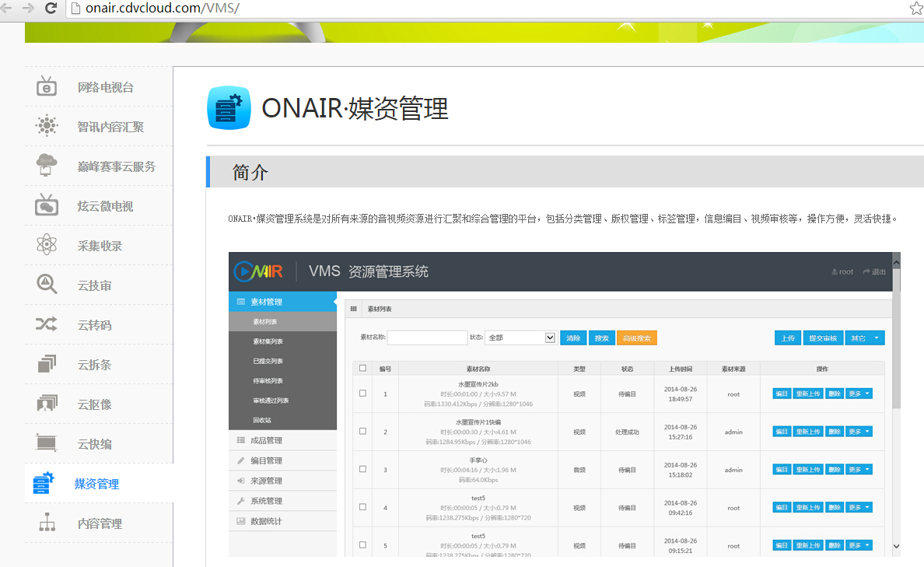Open 更多 dropdown for row 3
The image size is (924, 567).
[x=859, y=470]
